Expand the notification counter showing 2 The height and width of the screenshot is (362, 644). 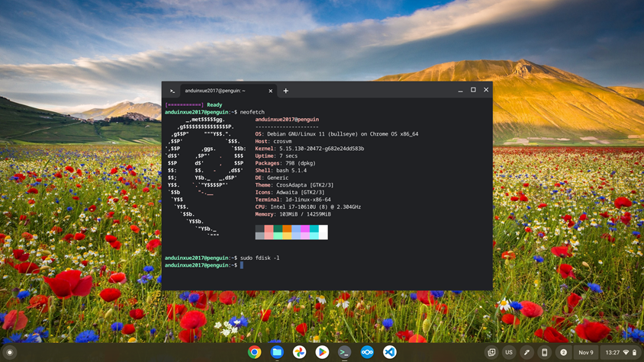click(563, 352)
